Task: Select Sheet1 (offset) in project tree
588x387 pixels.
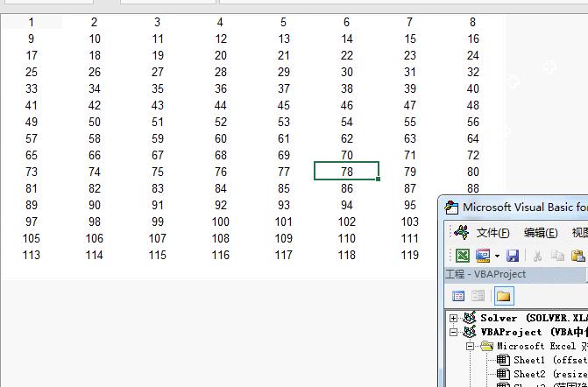Action: coord(551,360)
